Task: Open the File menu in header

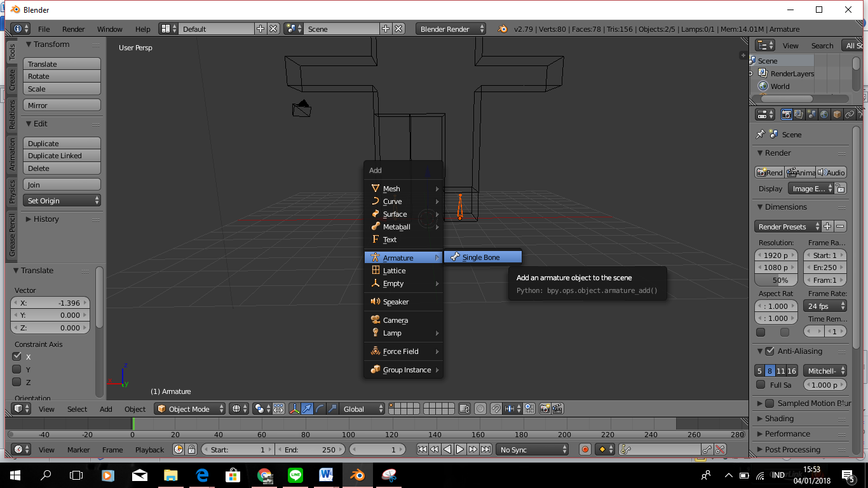Action: pos(44,29)
